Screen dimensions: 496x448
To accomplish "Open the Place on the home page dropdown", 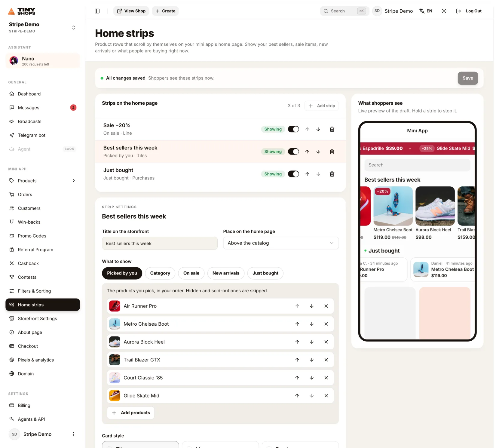I will [281, 243].
